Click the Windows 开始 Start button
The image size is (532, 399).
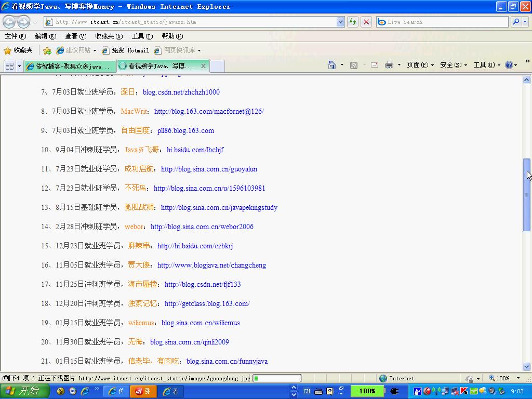[x=24, y=391]
